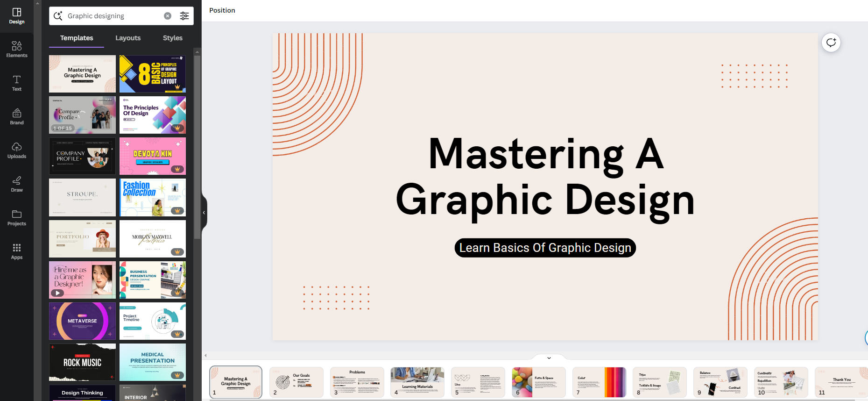Choose the Rock Music template
Image resolution: width=868 pixels, height=401 pixels.
(82, 362)
